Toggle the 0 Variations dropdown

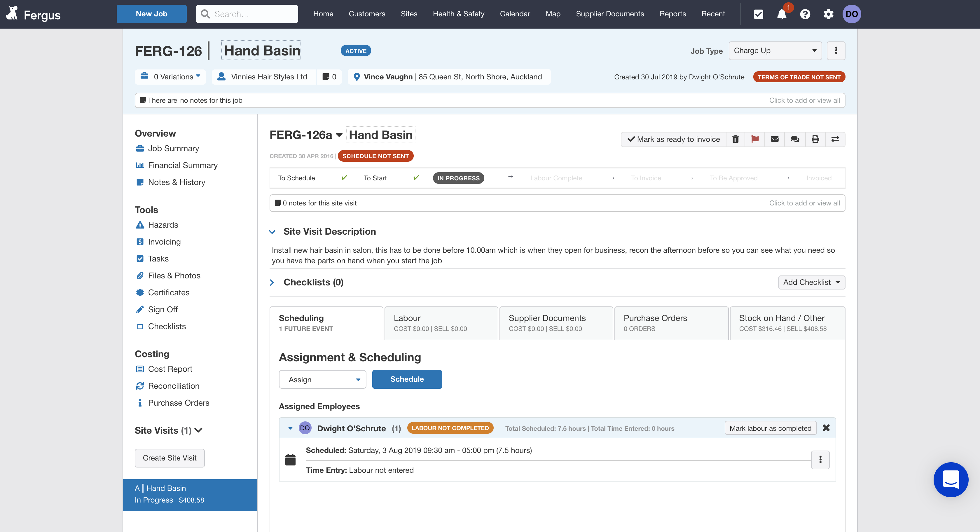click(x=172, y=77)
